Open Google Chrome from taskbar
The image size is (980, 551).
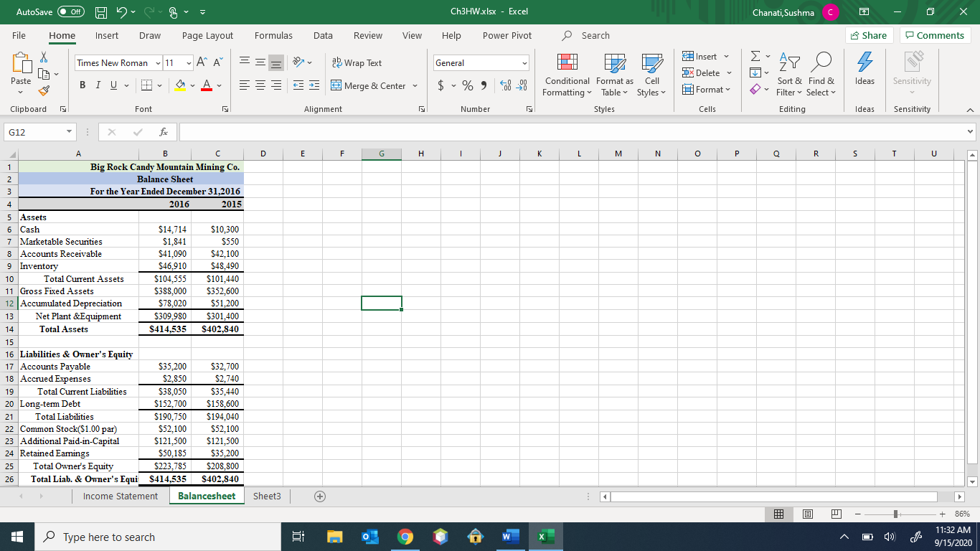coord(405,537)
